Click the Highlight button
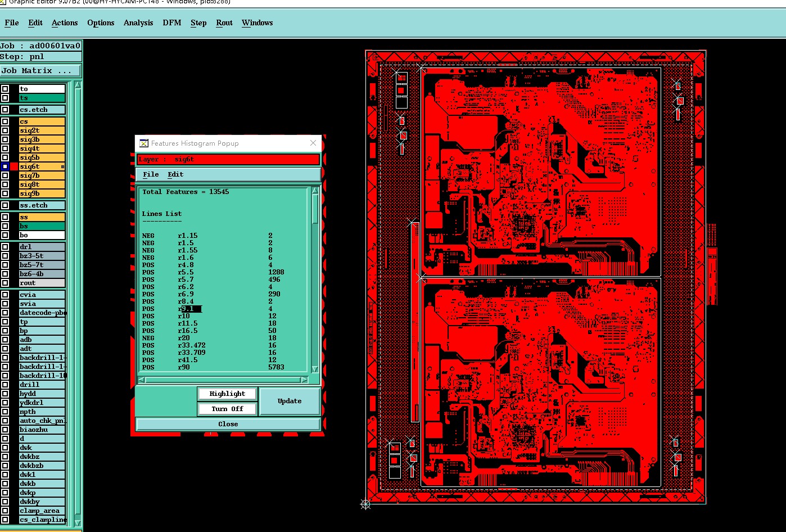 pyautogui.click(x=227, y=394)
